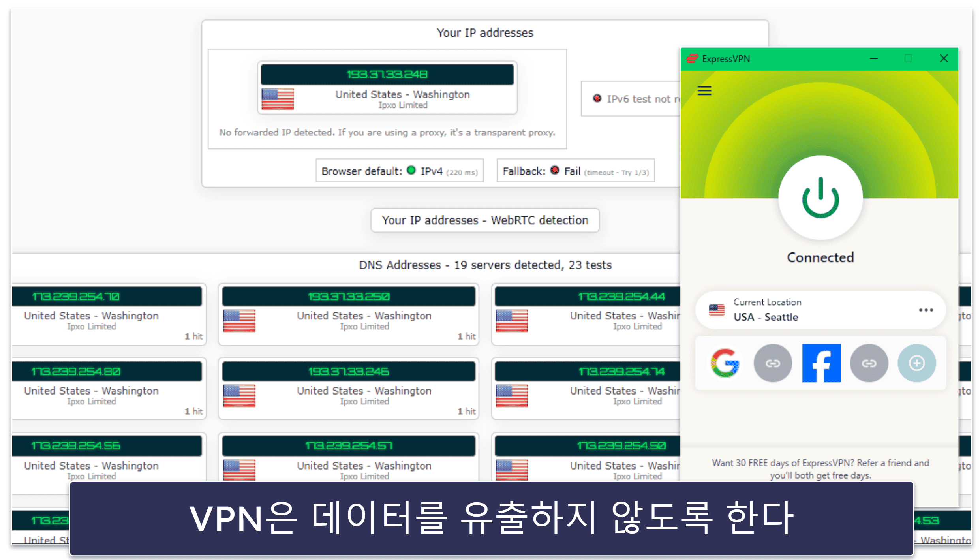Click the flag beside 173.239.254.74
The height and width of the screenshot is (560, 980).
coord(512,395)
